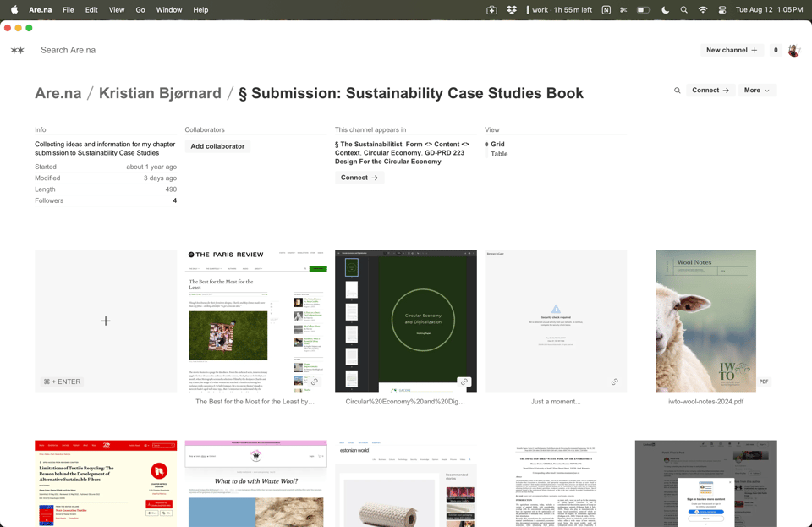Click caption 'The Best for the Most for the Least by…'

(255, 402)
